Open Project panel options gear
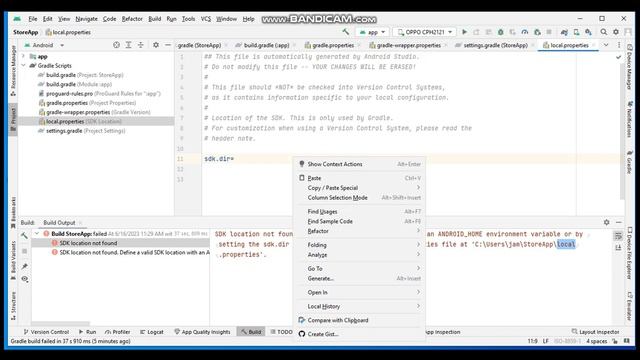The image size is (640, 360). coord(156,45)
